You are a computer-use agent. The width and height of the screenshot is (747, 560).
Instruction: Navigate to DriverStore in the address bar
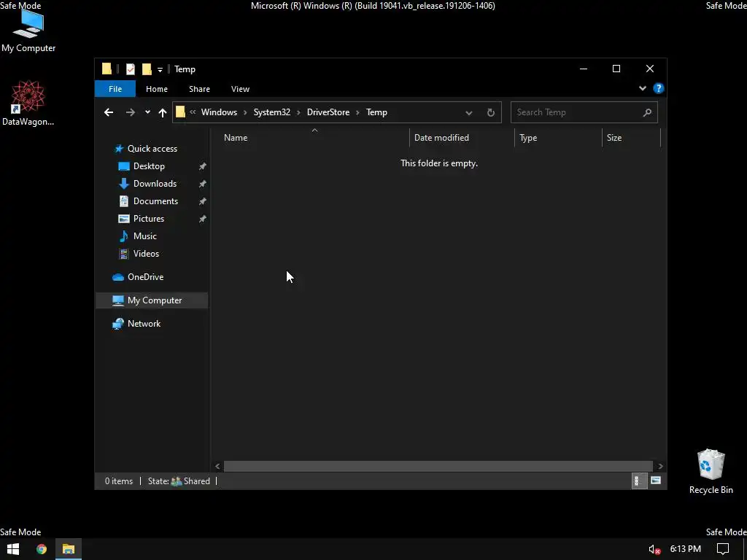tap(328, 112)
